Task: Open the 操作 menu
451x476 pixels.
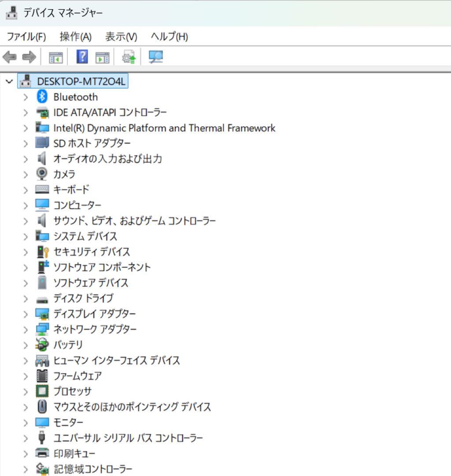Action: tap(76, 37)
